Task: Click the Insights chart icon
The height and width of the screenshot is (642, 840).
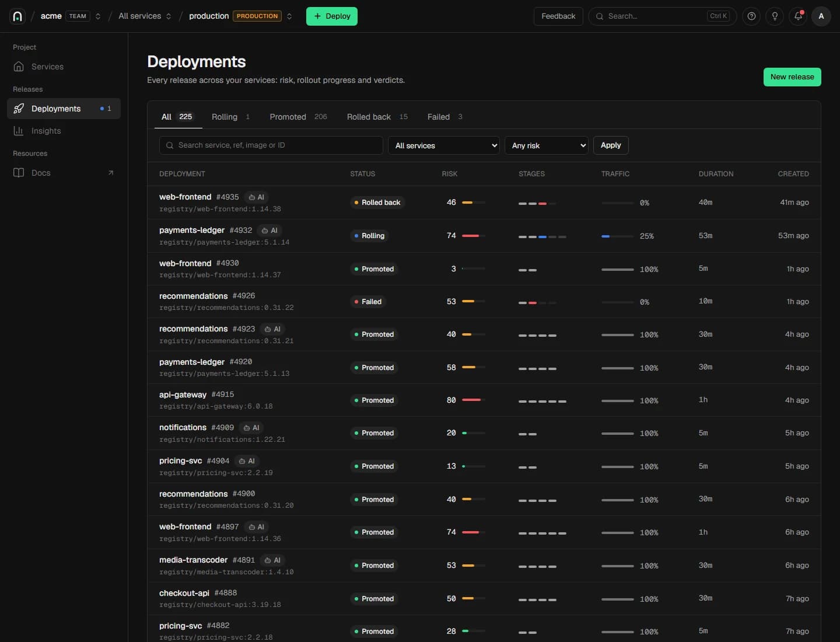Action: point(19,131)
